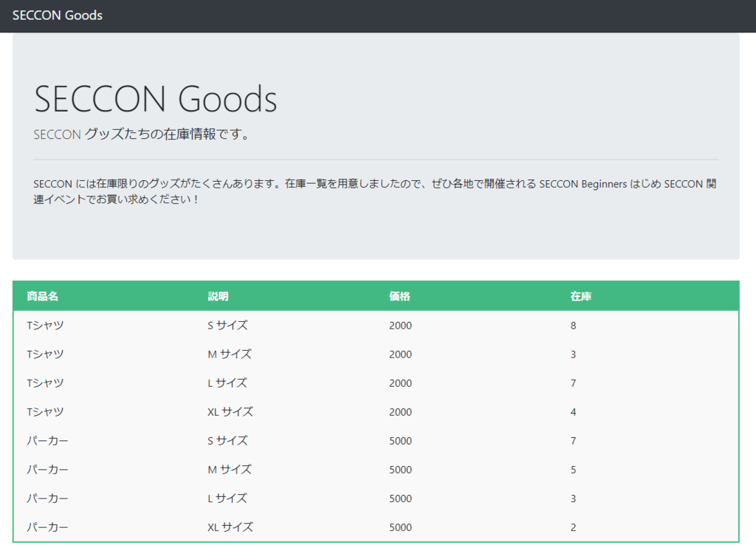Open the SECCON Goods navbar brand link
756x548 pixels.
(x=58, y=16)
